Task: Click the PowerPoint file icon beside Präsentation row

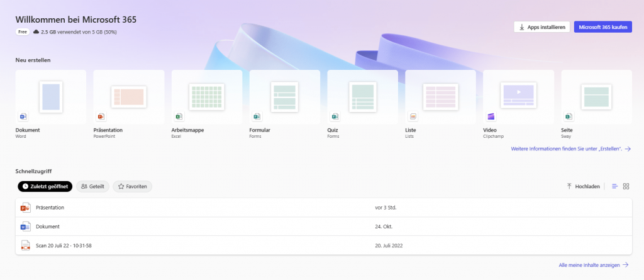Action: coord(25,208)
